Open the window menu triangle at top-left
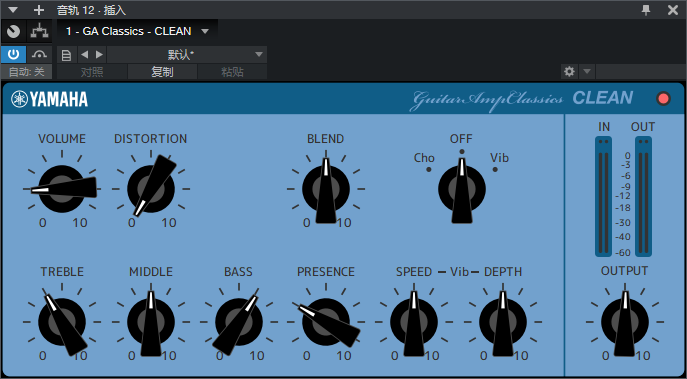 click(13, 10)
